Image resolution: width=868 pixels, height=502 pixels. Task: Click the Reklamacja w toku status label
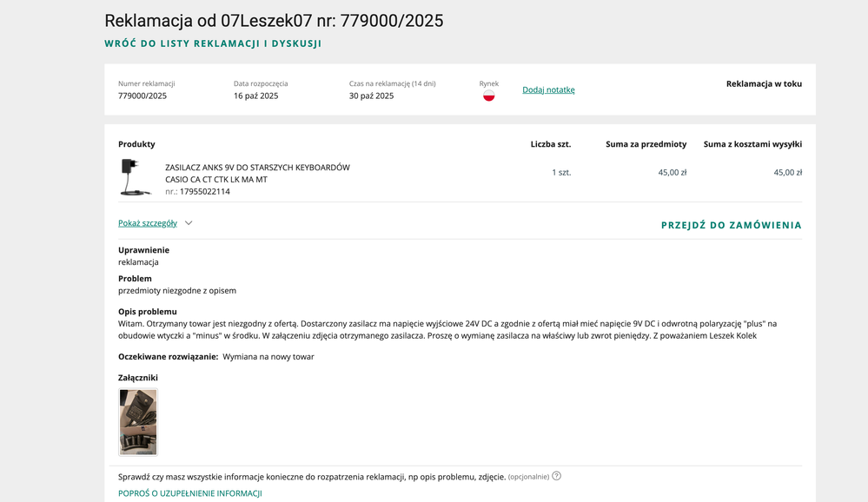coord(763,84)
